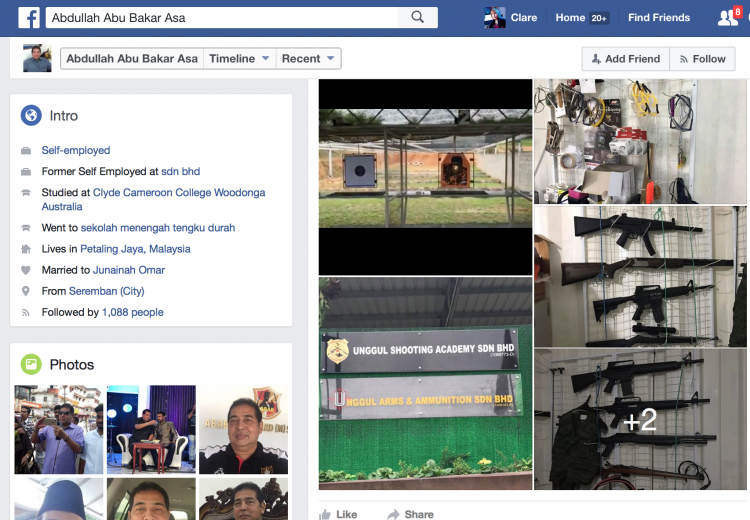
Task: Open photo of man in purple shirt outdoors
Action: 59,430
